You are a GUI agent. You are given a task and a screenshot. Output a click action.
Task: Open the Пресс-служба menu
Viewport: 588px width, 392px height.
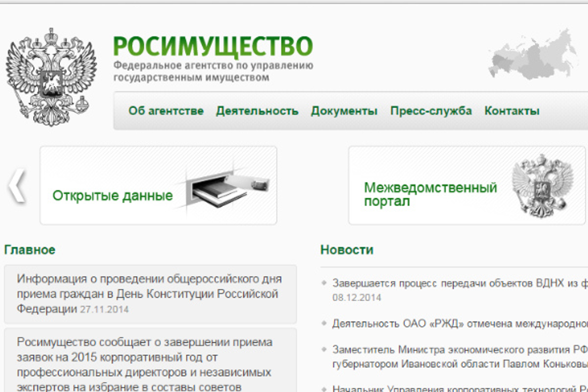(431, 111)
